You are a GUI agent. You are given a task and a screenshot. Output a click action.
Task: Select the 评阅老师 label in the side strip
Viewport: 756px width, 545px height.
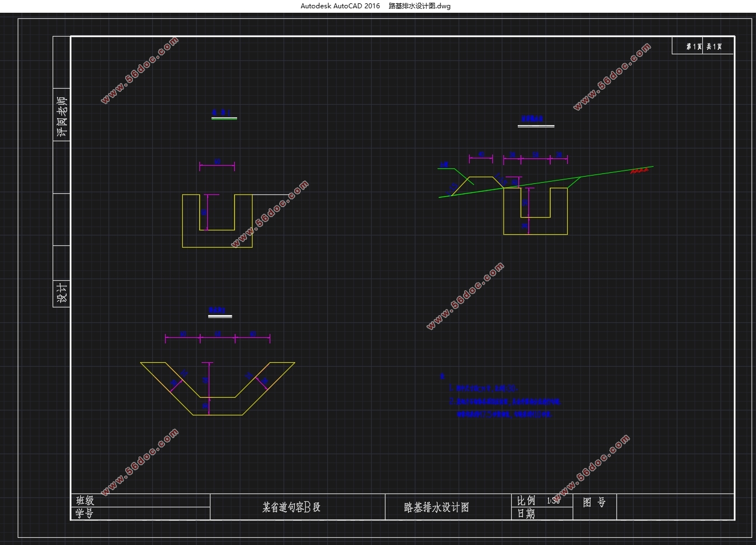pyautogui.click(x=61, y=117)
